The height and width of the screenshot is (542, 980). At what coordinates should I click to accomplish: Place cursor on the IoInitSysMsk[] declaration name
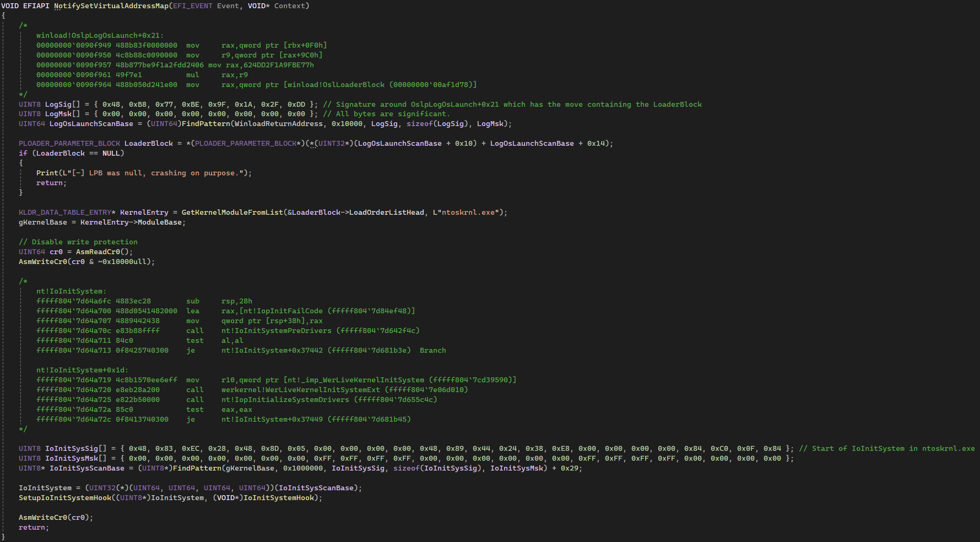coord(76,458)
